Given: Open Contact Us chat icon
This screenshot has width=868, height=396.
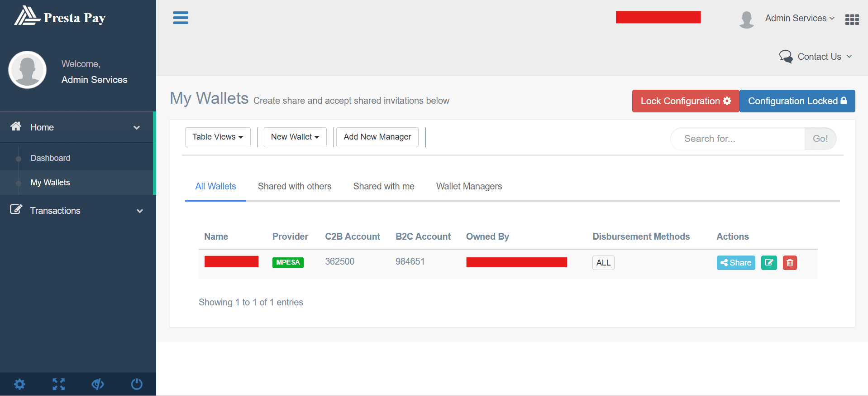Looking at the screenshot, I should pos(786,57).
